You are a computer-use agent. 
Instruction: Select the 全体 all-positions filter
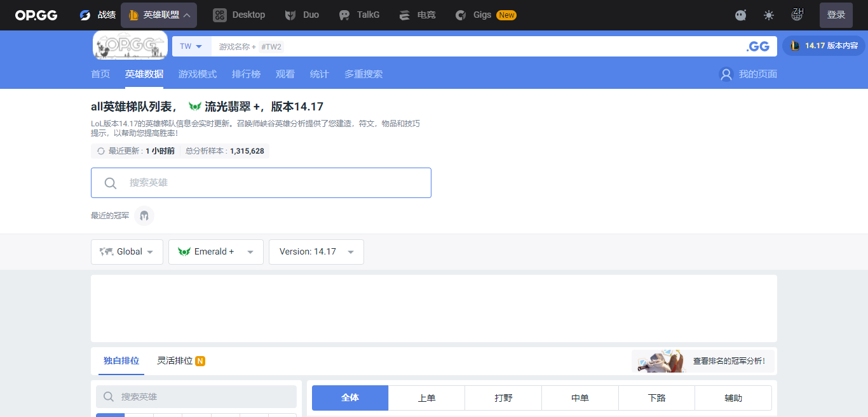[350, 398]
